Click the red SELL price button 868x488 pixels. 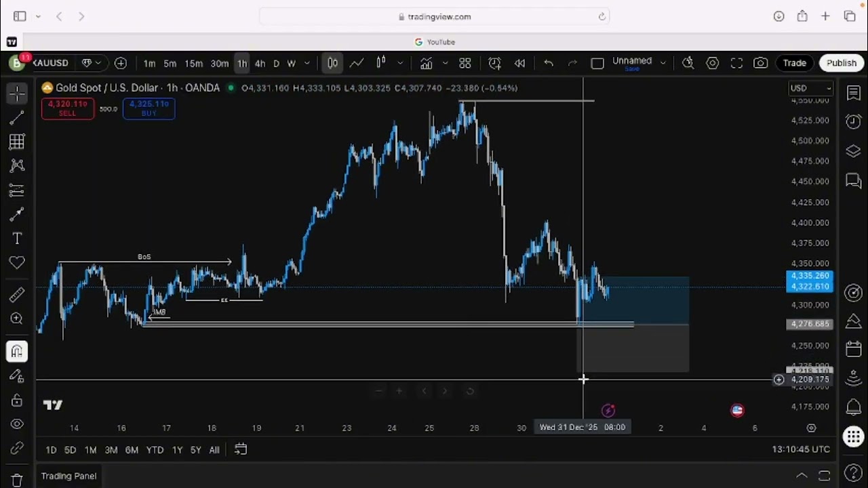coord(67,108)
